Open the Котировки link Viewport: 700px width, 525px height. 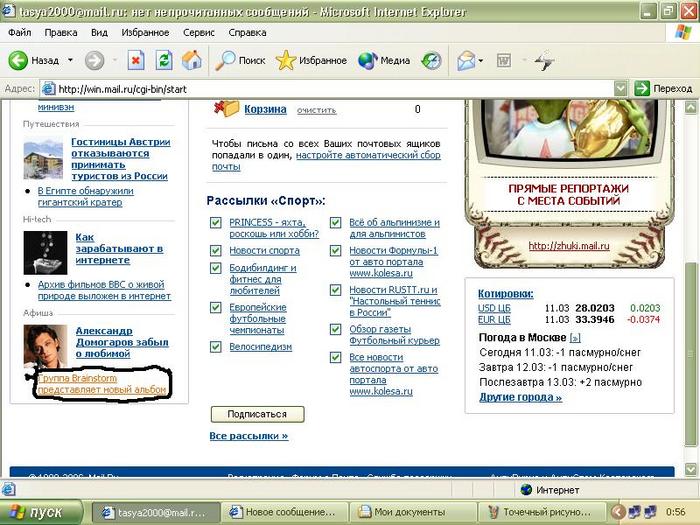point(505,293)
